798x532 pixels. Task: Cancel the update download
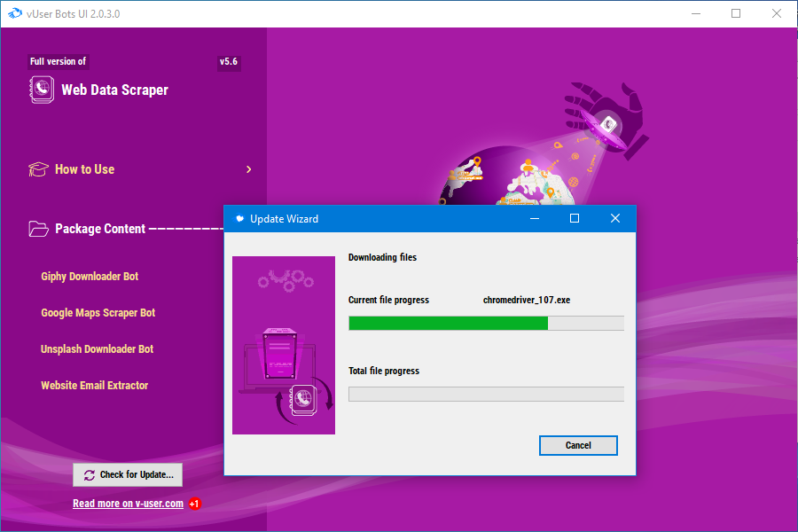(x=578, y=445)
